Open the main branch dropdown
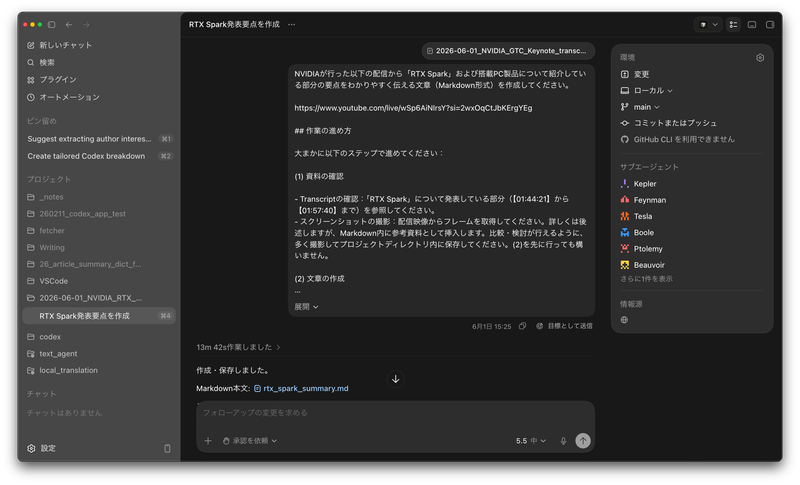Viewport: 800px width, 485px height. tap(640, 107)
